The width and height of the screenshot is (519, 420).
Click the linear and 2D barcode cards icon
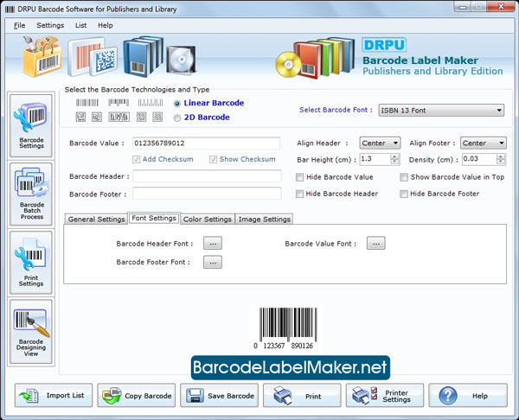click(93, 56)
